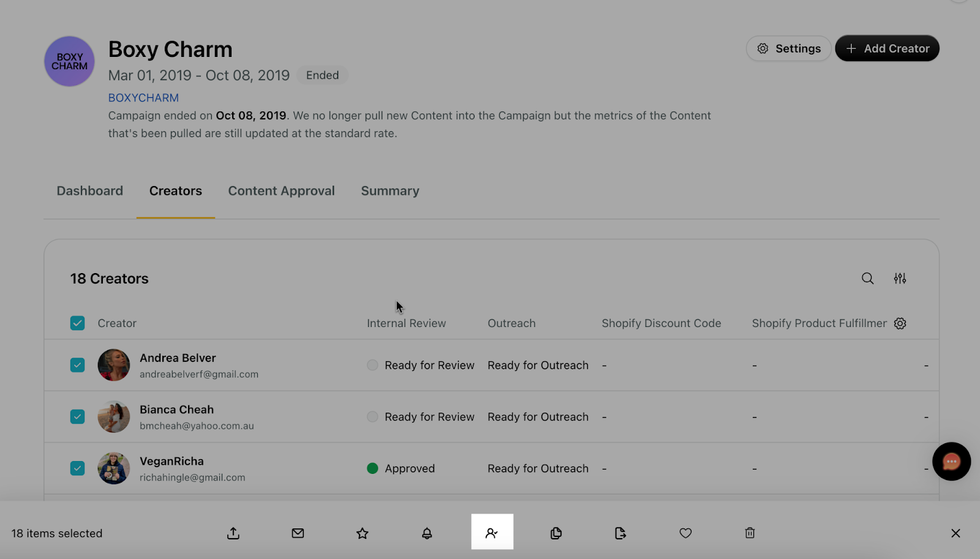This screenshot has width=980, height=559.
Task: Click the star icon in bottom toolbar
Action: click(363, 533)
